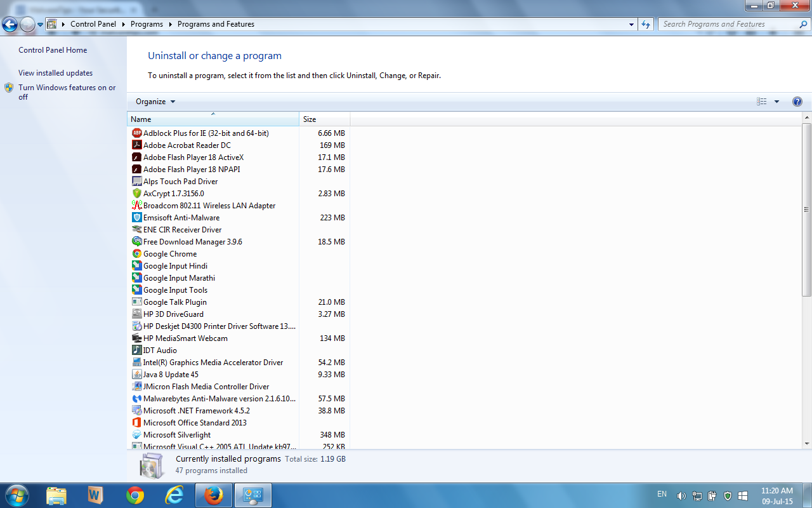This screenshot has width=812, height=508.
Task: Click the green shield icon in the system tray
Action: click(728, 496)
